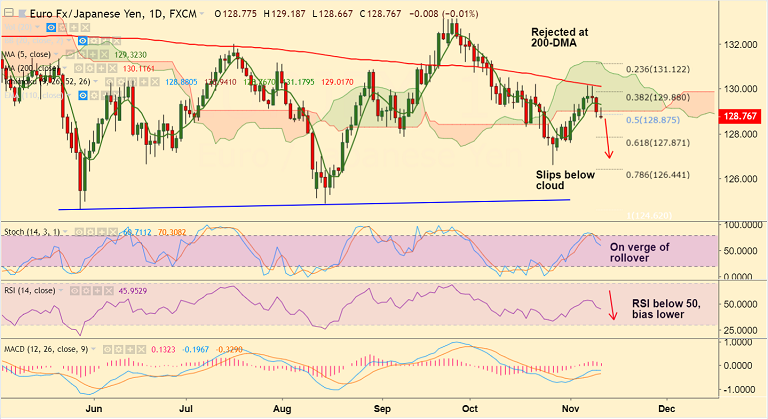Click plus icon on the RSI row
768x419 pixels.
click(97, 291)
